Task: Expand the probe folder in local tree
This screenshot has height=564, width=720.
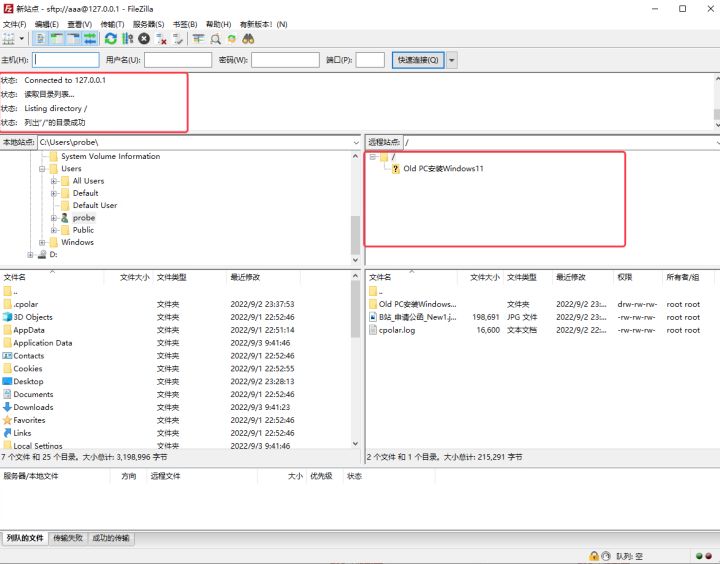Action: 54,217
